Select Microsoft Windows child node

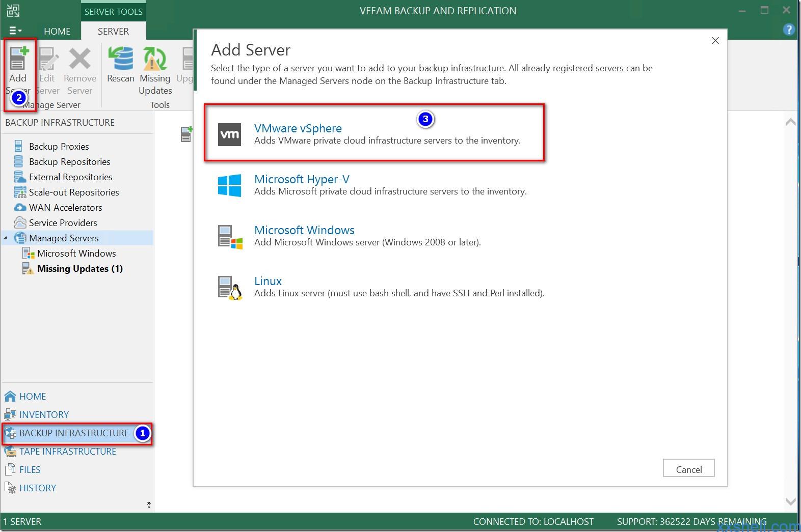pos(76,253)
